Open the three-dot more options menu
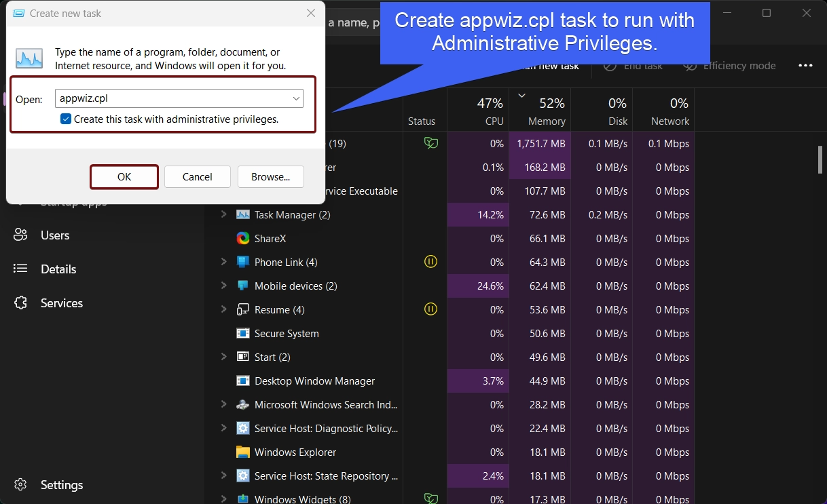 (x=805, y=66)
